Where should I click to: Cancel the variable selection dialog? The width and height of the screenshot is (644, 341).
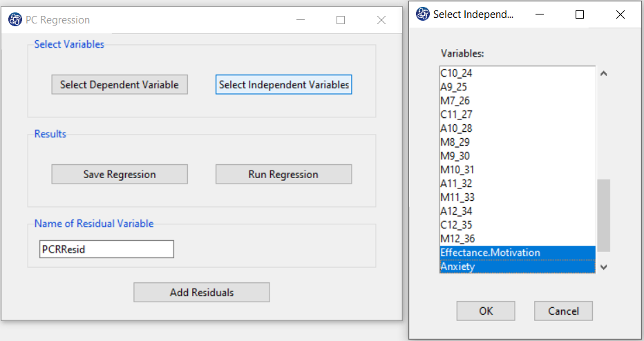click(x=564, y=311)
